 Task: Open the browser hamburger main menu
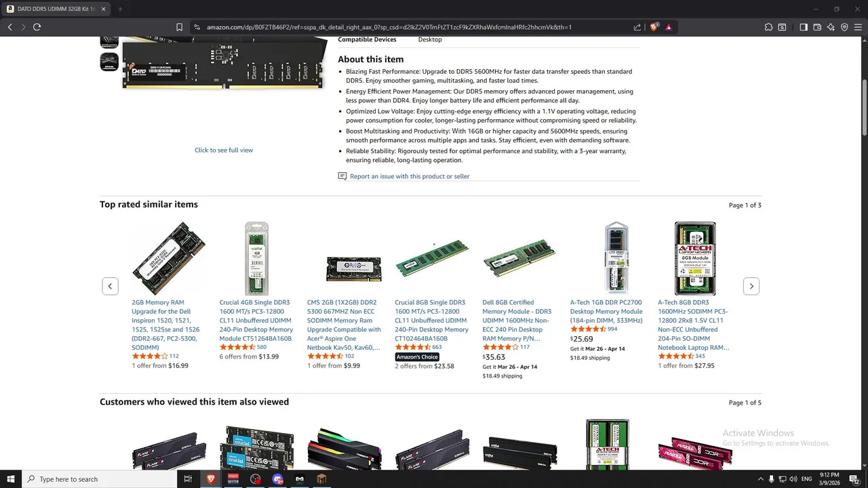pyautogui.click(x=858, y=27)
